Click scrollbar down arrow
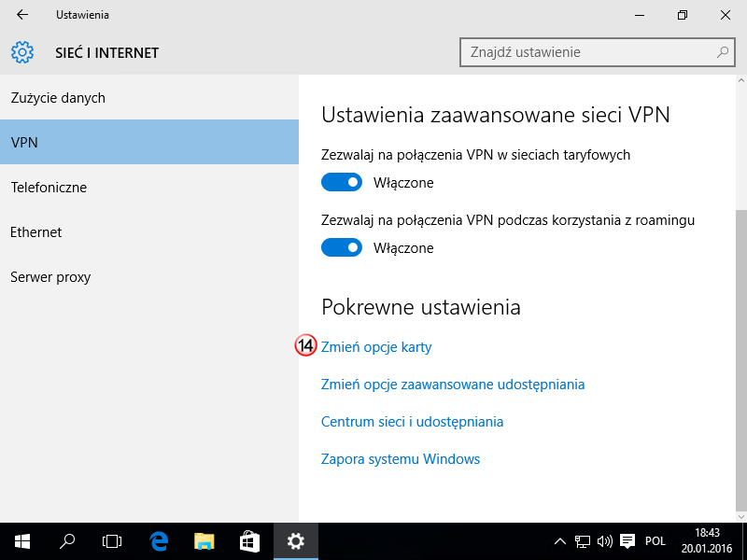747x560 pixels. [x=741, y=517]
